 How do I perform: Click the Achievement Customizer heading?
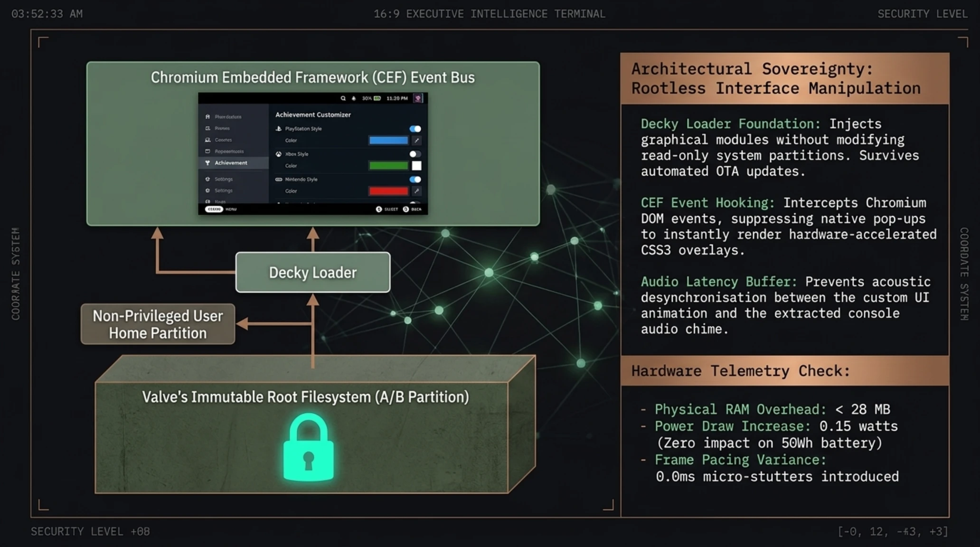coord(313,114)
